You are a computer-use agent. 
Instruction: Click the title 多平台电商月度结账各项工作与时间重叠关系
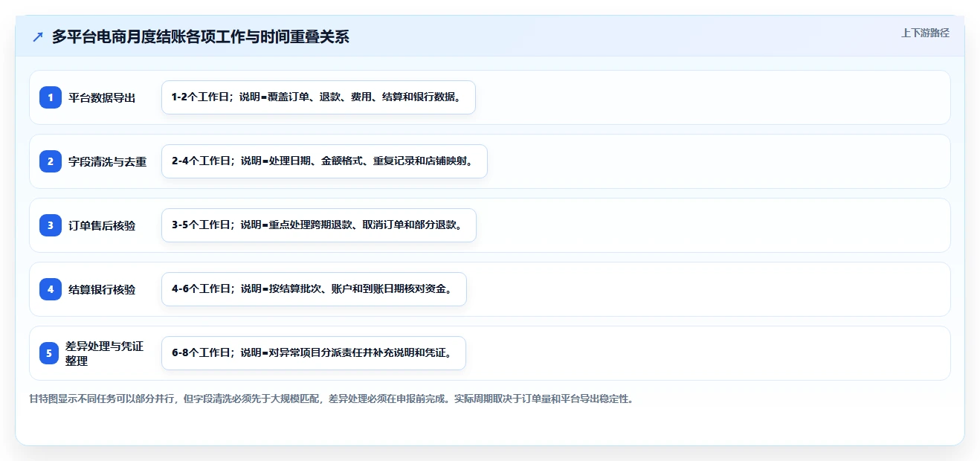coord(201,37)
